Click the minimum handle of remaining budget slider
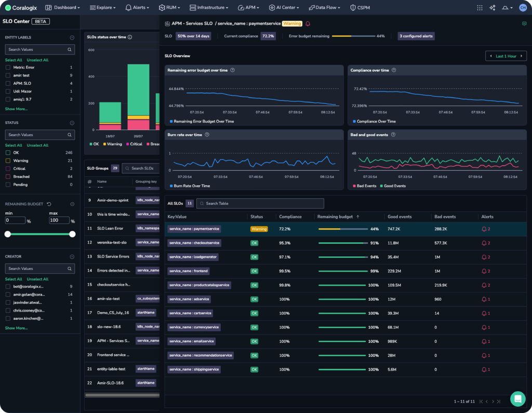This screenshot has height=413, width=532. click(x=7, y=234)
